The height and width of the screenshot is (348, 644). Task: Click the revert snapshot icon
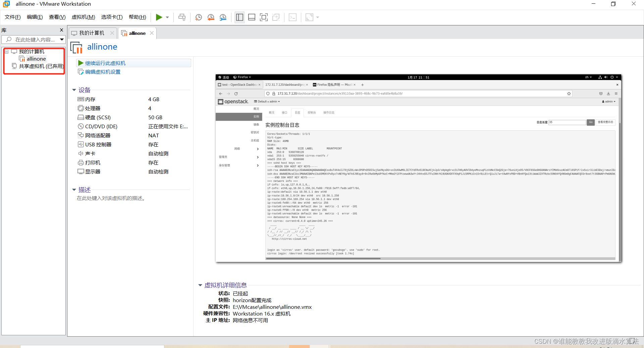coord(211,17)
